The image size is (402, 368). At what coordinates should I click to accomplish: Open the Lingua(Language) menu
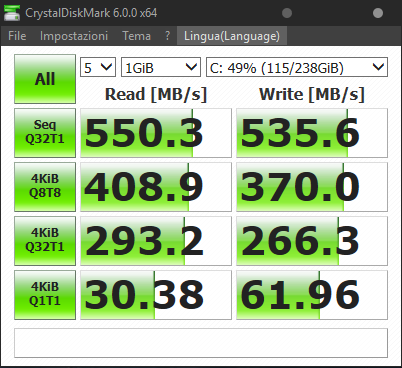tap(232, 36)
